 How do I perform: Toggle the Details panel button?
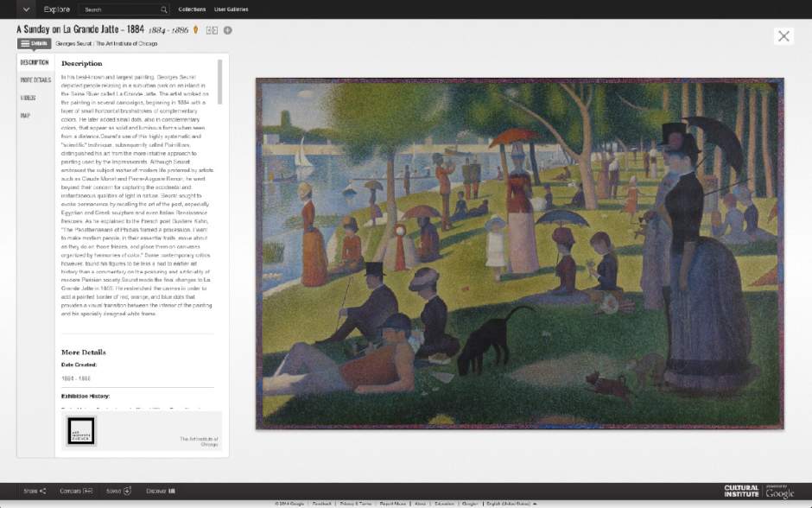(34, 43)
